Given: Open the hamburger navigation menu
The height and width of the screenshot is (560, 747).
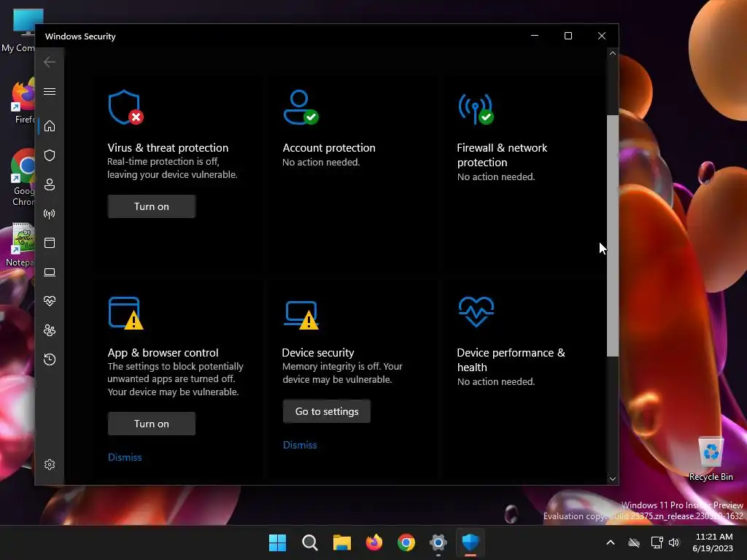Looking at the screenshot, I should pos(50,91).
